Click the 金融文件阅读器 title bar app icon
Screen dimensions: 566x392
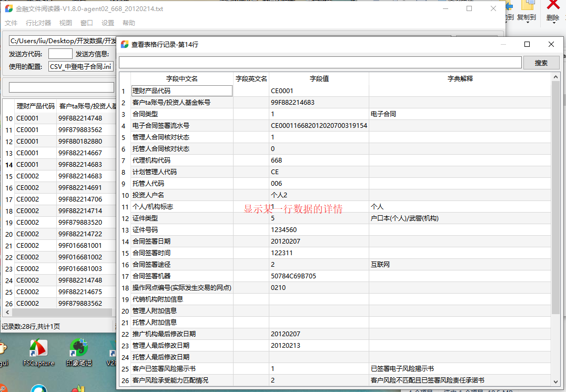8,8
